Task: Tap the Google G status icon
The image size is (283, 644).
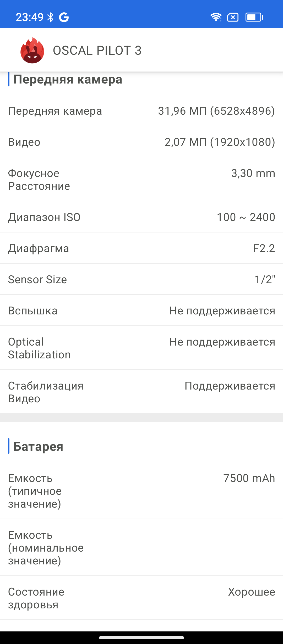Action: [64, 17]
